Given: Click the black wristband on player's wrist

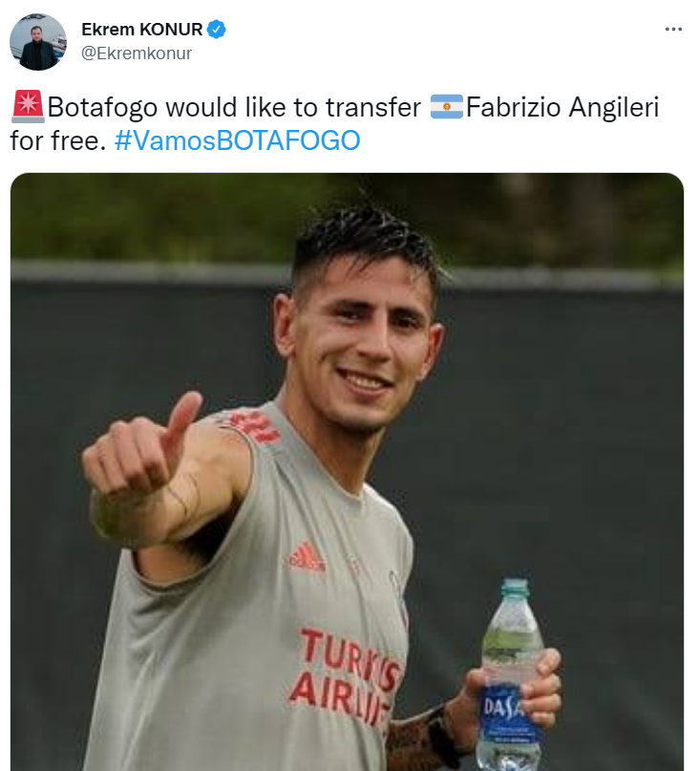Looking at the screenshot, I should 442,735.
